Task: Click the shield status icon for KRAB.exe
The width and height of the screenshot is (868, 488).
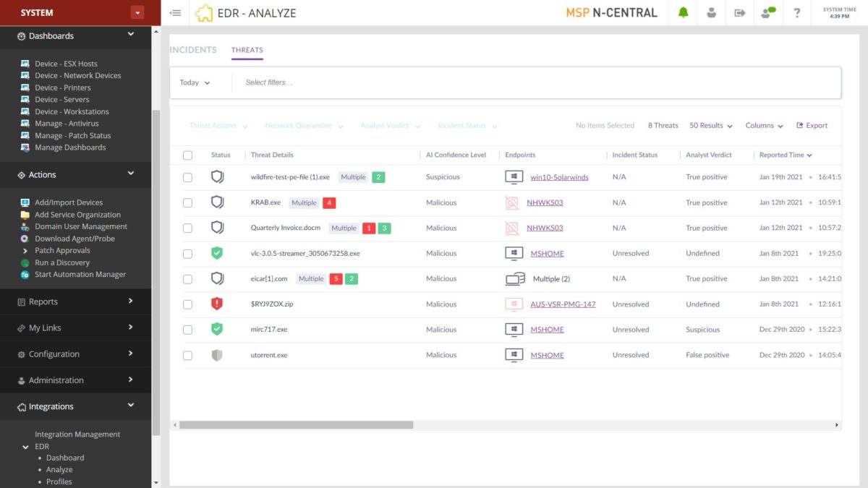Action: [217, 202]
